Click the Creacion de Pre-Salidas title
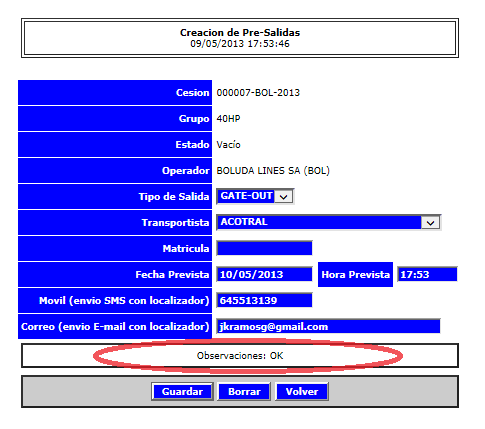 [x=240, y=33]
